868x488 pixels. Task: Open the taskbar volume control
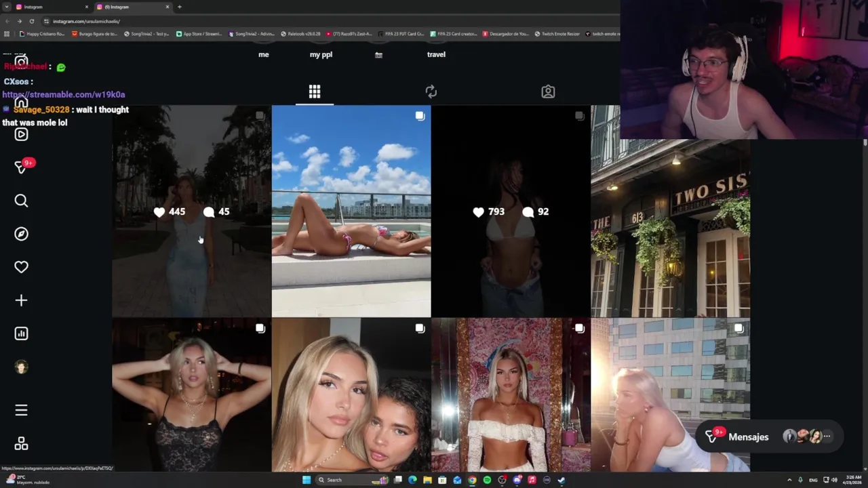point(834,480)
